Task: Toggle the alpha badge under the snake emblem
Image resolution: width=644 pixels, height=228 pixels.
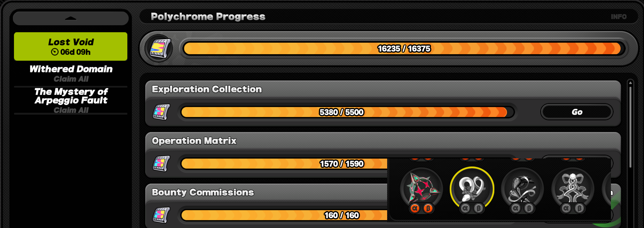Action: [x=465, y=208]
